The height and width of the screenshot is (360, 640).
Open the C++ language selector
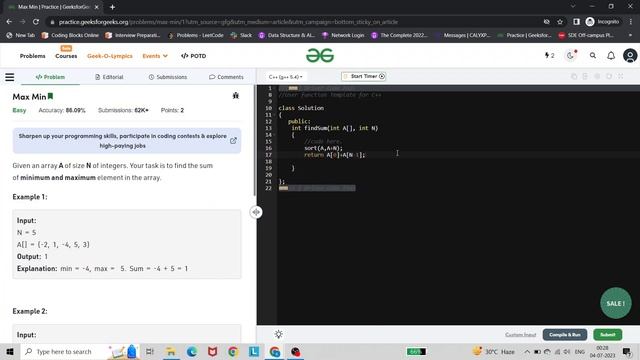pos(286,77)
